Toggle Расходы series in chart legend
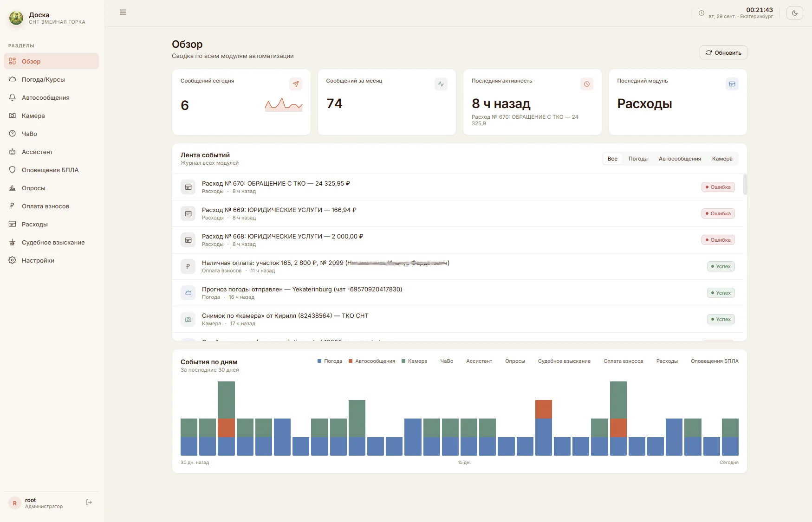 pos(667,361)
